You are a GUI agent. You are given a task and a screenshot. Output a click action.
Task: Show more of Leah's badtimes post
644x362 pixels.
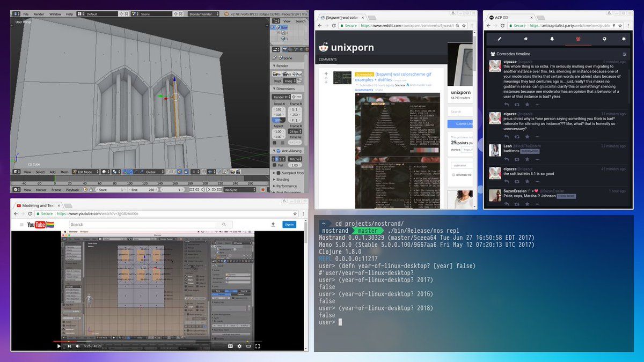pos(531,151)
